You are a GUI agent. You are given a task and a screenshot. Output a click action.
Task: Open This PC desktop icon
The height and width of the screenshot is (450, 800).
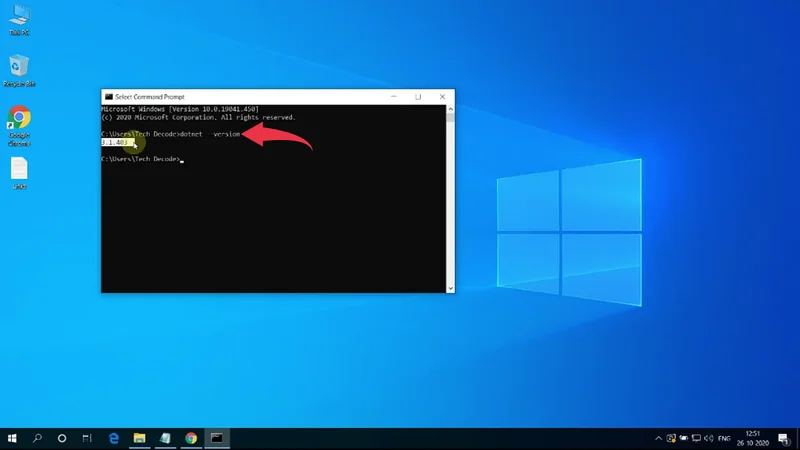[x=18, y=18]
